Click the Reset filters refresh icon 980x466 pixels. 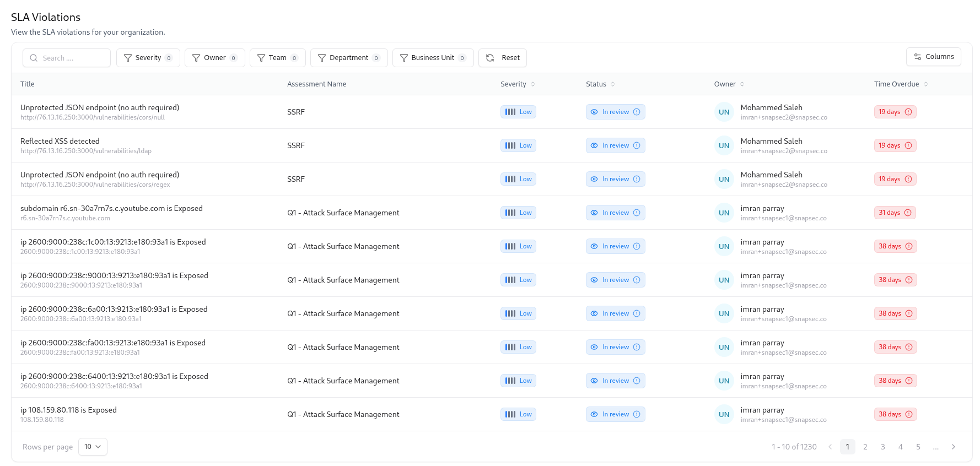490,58
